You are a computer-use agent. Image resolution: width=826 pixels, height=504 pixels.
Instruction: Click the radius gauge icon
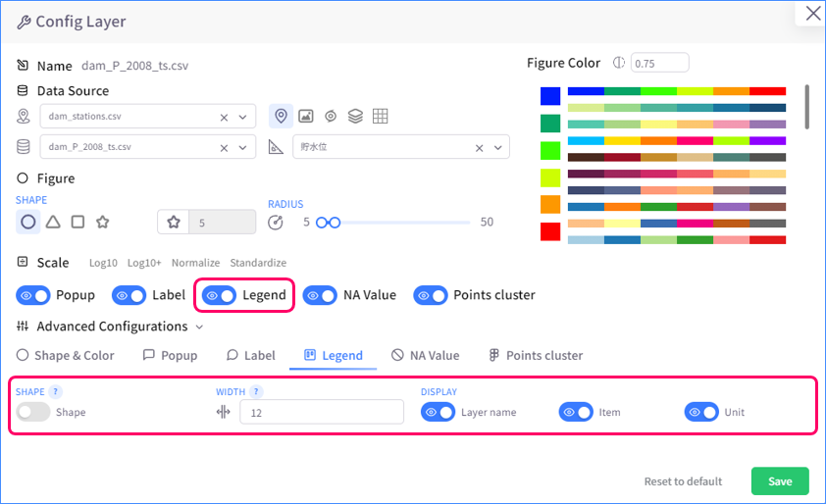276,223
